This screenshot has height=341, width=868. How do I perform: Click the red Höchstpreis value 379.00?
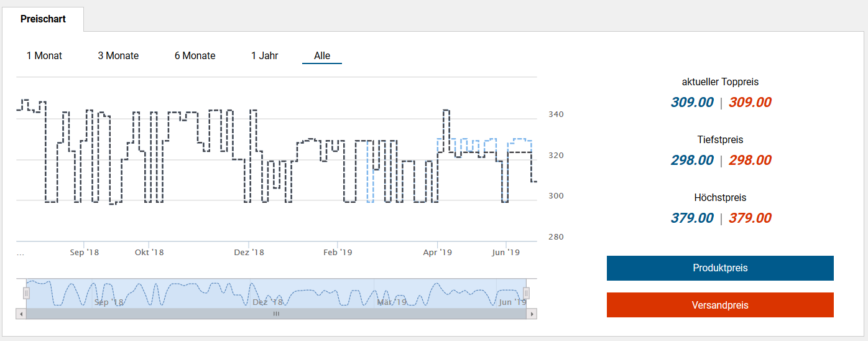point(750,218)
